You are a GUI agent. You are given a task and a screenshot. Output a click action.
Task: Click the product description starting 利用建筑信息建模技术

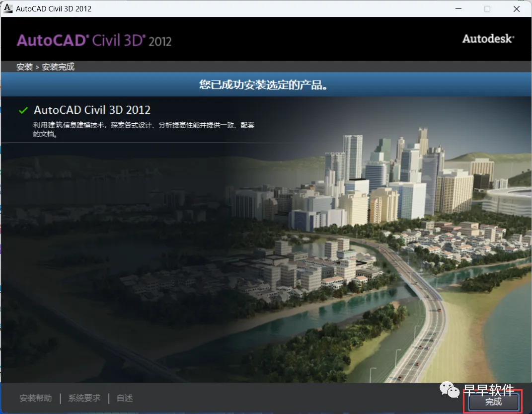click(144, 129)
